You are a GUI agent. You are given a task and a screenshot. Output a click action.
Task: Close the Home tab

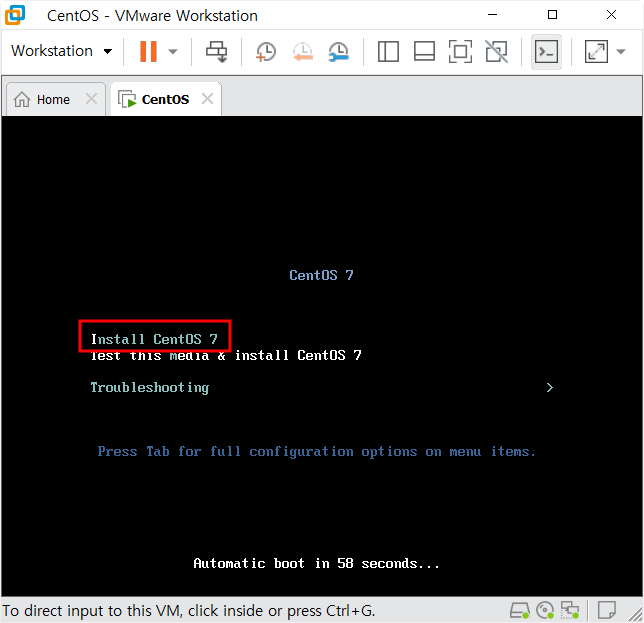[91, 99]
